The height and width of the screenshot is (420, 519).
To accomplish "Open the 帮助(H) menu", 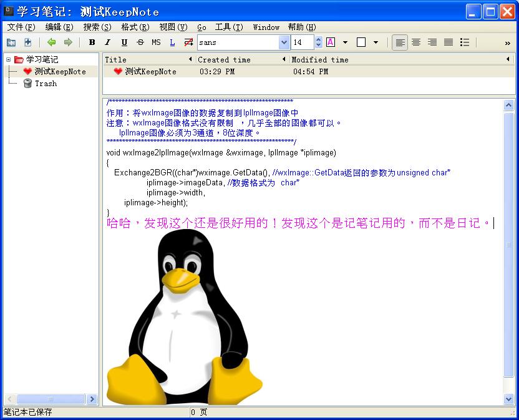I will coord(302,27).
